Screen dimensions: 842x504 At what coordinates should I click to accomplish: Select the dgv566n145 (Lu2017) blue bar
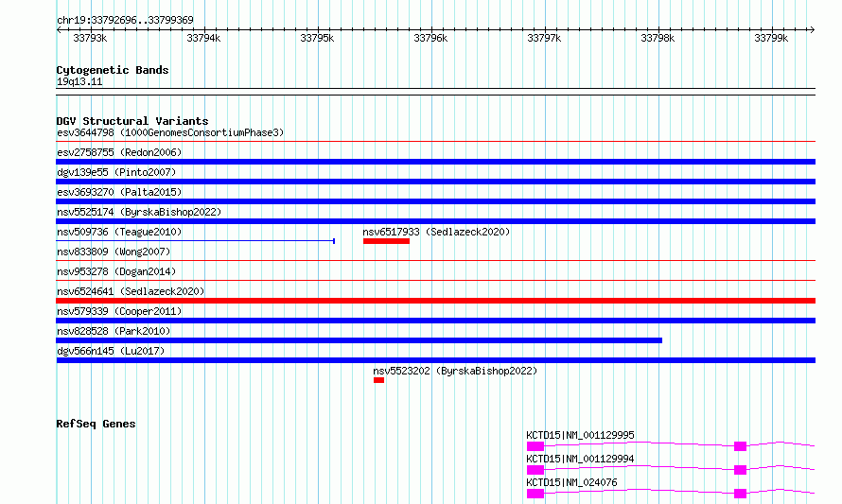coord(435,360)
